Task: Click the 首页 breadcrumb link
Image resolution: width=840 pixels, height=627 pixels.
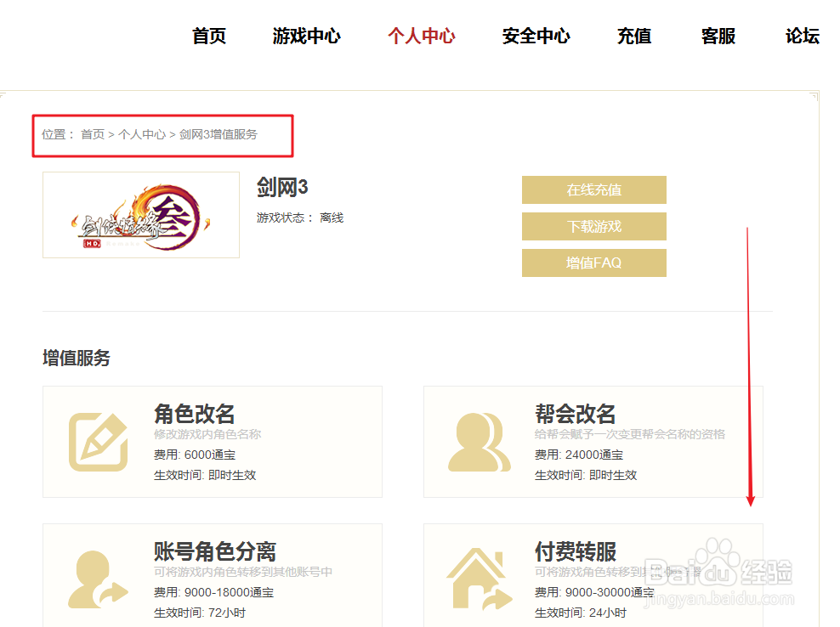Action: coord(93,134)
